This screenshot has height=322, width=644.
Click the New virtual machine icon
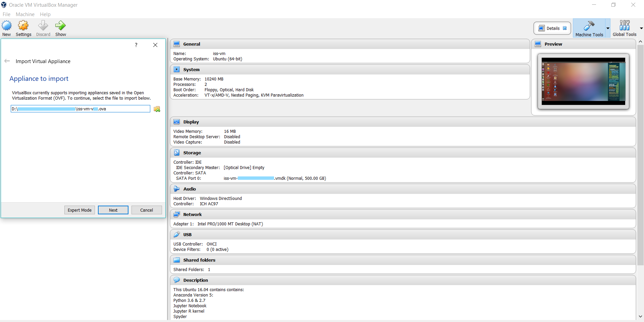pos(7,25)
